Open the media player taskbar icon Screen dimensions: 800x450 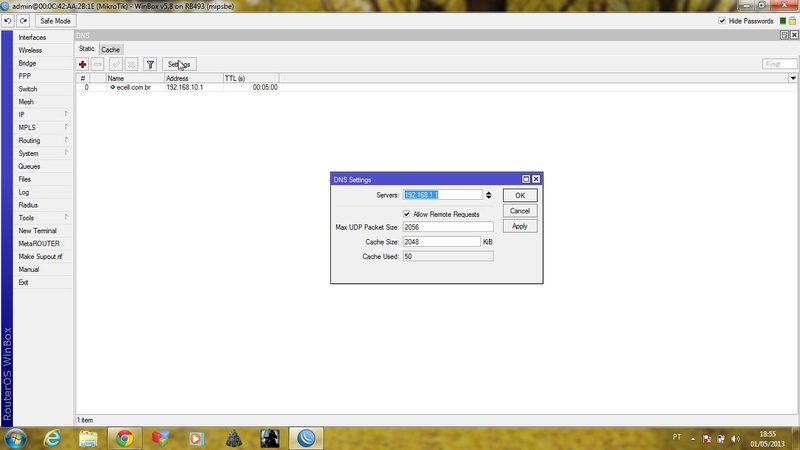click(196, 439)
